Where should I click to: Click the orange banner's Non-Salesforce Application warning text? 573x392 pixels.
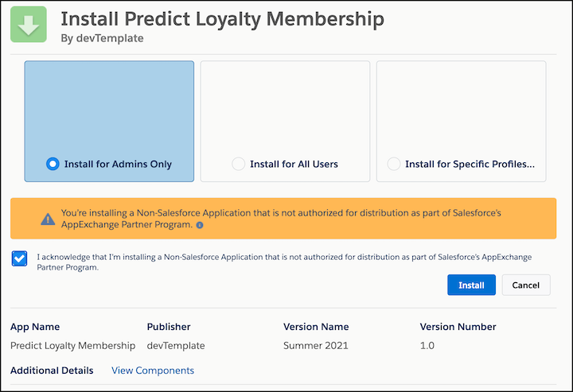coord(281,219)
